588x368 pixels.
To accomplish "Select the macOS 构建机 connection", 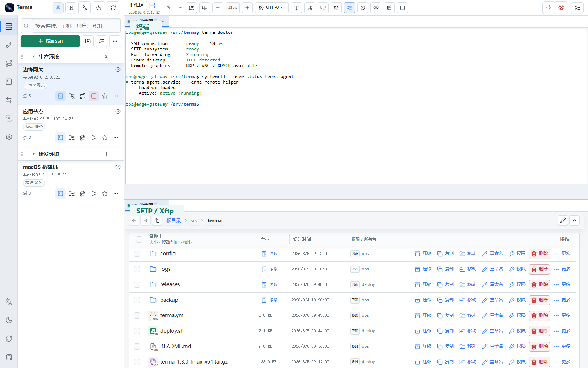I will click(71, 181).
